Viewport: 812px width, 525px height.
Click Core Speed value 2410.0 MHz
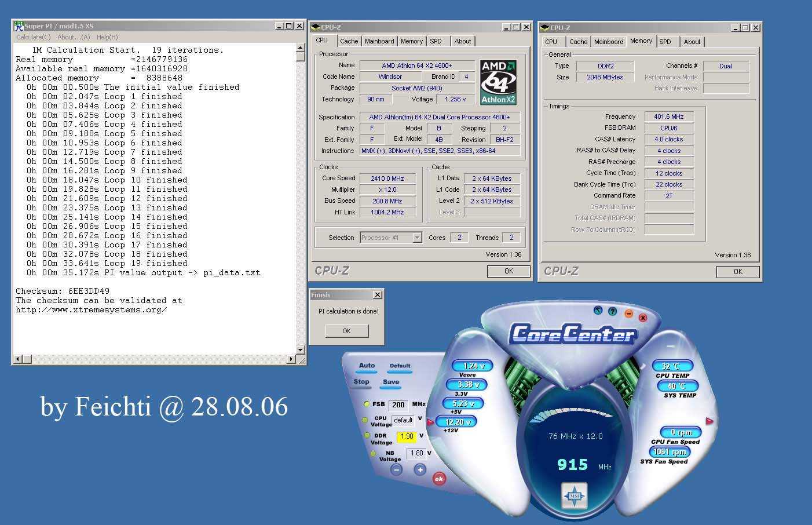click(x=387, y=178)
